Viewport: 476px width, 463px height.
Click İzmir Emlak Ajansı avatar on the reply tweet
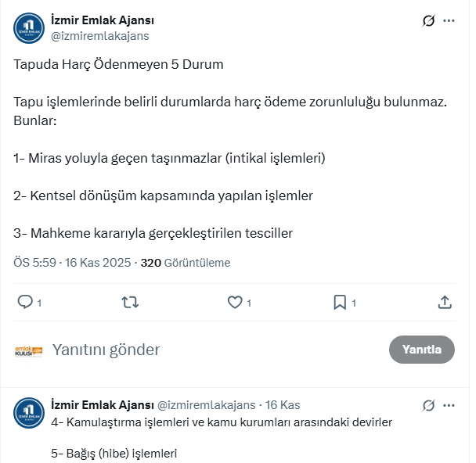coord(29,412)
